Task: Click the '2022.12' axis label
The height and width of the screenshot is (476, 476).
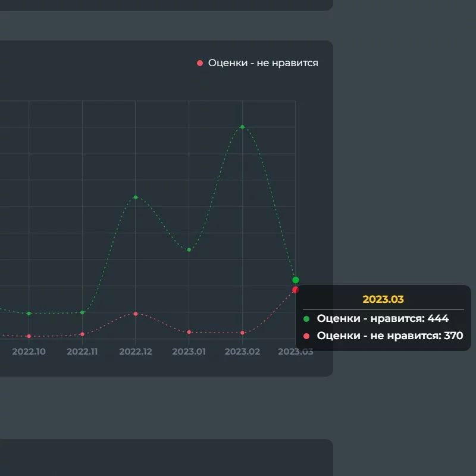Action: pos(136,352)
